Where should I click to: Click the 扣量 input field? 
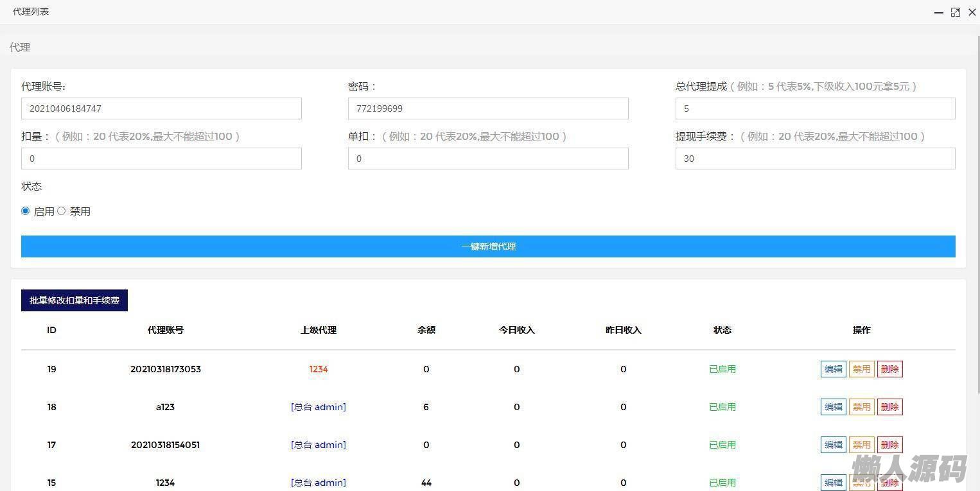[161, 159]
